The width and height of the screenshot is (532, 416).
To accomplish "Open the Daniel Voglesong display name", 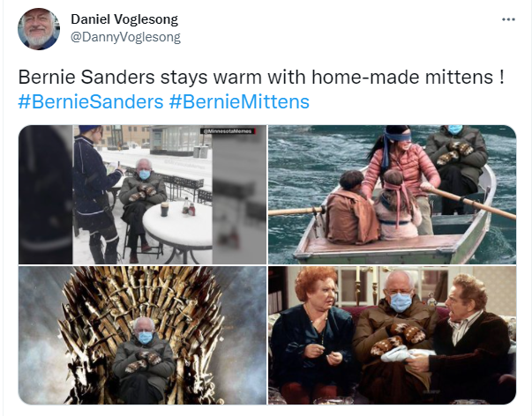I will [x=124, y=19].
